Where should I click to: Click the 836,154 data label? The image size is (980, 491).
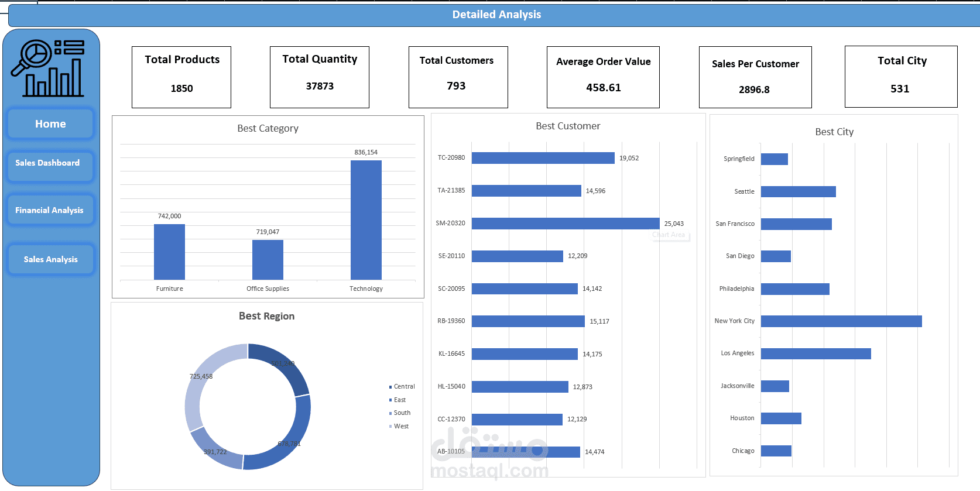tap(366, 152)
